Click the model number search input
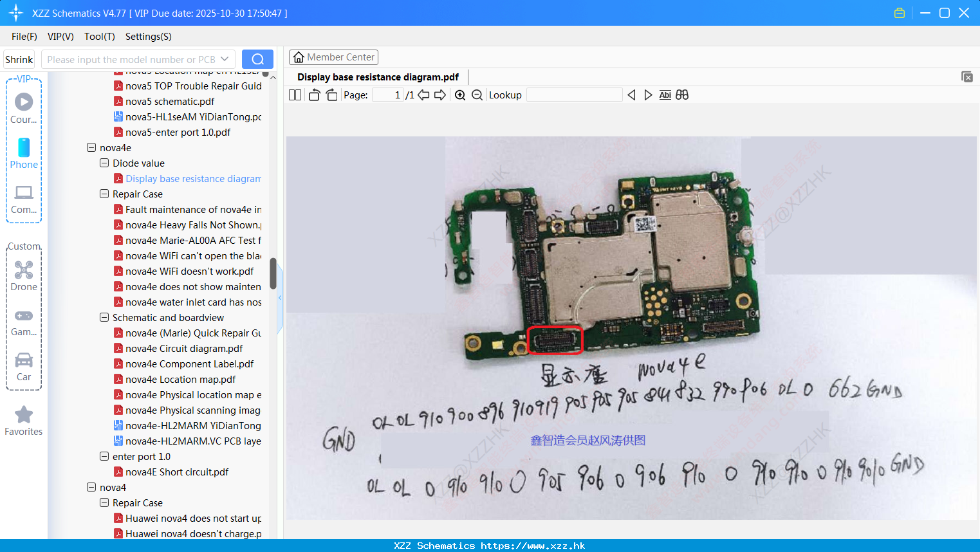Screen dimensions: 980x552 tap(131, 59)
